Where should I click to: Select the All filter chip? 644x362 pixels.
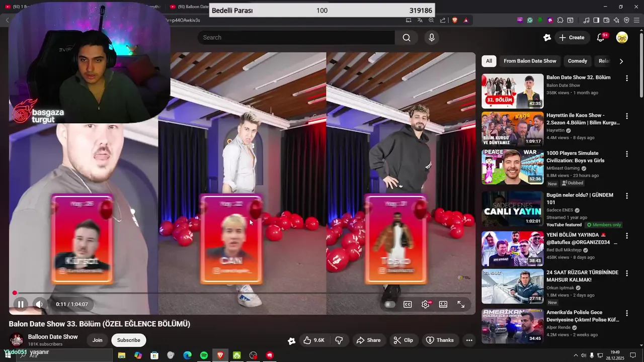[489, 61]
